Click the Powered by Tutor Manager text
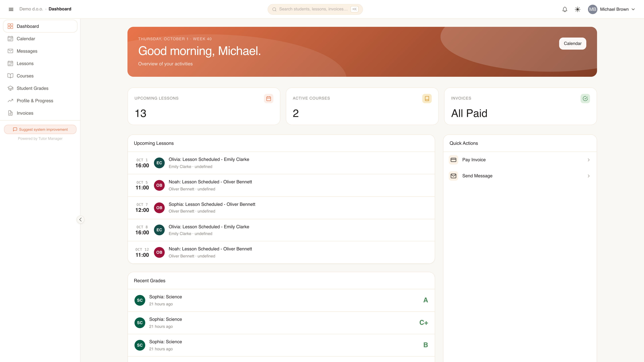This screenshot has width=644, height=362. click(x=40, y=139)
